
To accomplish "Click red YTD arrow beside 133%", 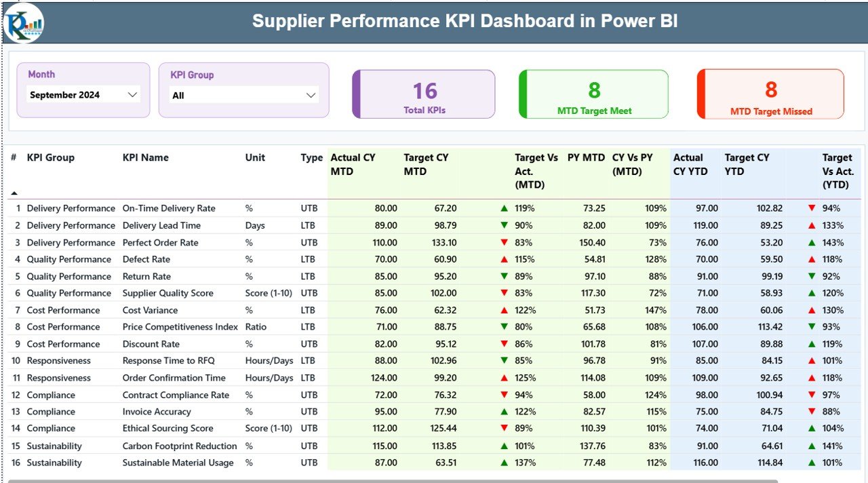I will (x=812, y=225).
